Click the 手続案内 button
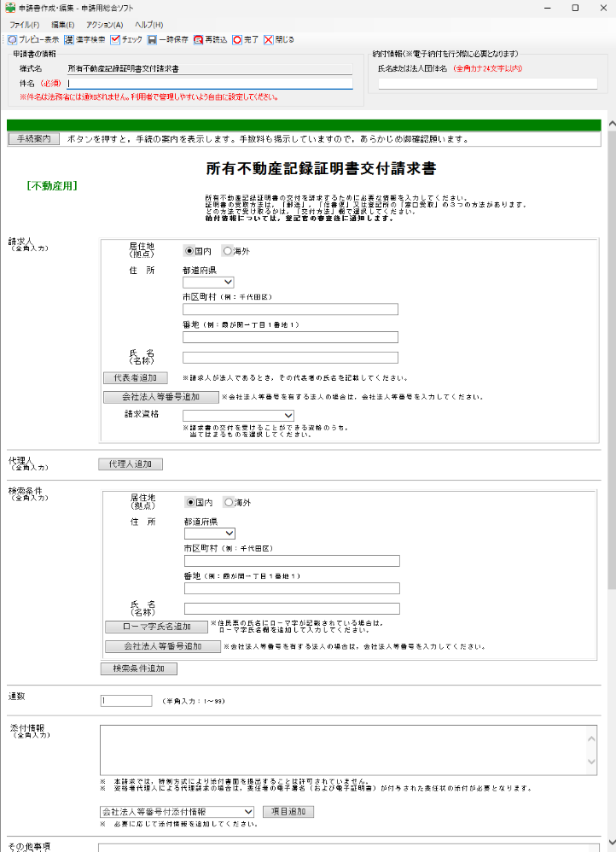 click(33, 139)
